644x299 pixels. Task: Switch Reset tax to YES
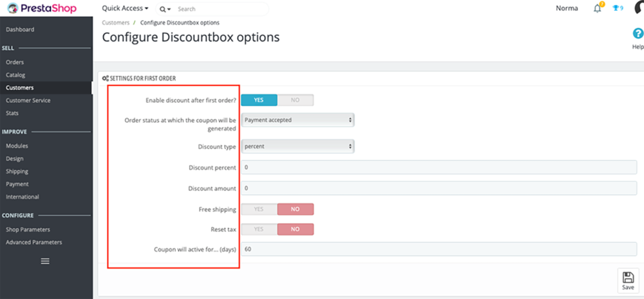[259, 230]
